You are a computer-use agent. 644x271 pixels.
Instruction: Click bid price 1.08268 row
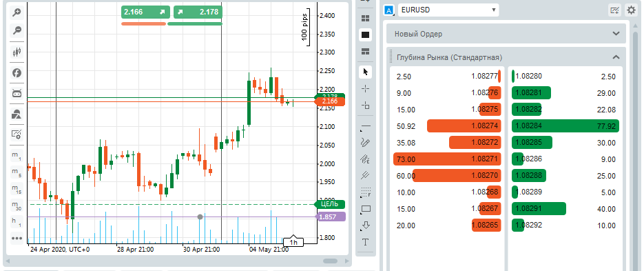coord(446,192)
